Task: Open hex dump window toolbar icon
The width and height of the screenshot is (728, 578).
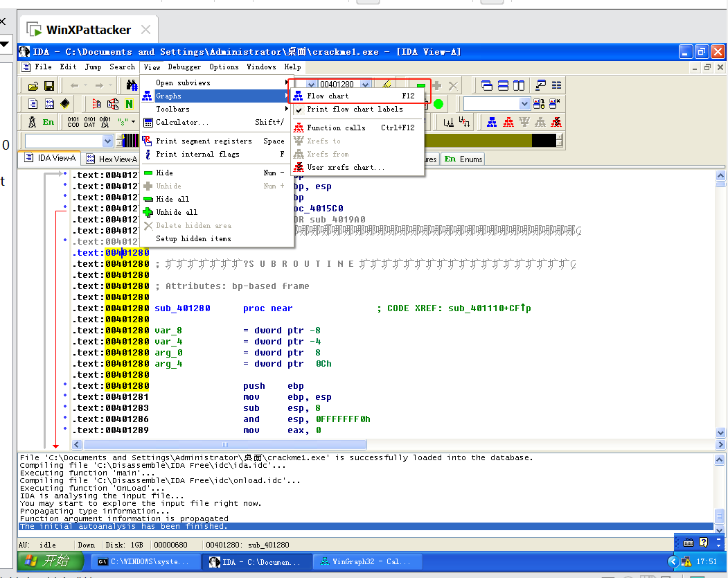Action: click(49, 104)
